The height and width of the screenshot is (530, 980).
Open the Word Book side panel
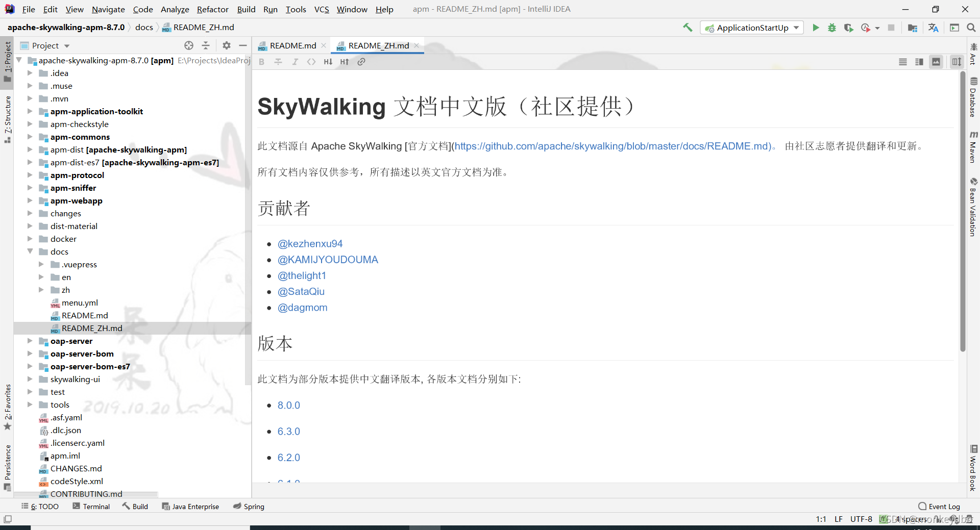point(973,468)
